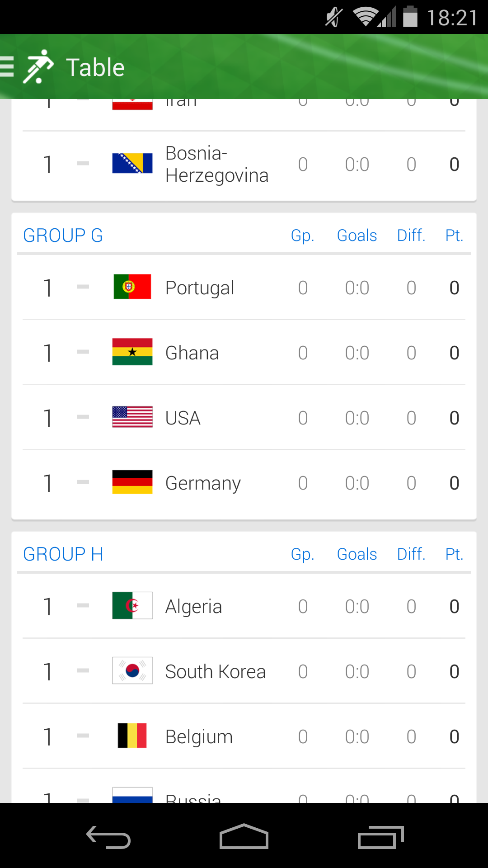488x868 pixels.
Task: Tap the USA flag icon
Action: [132, 417]
